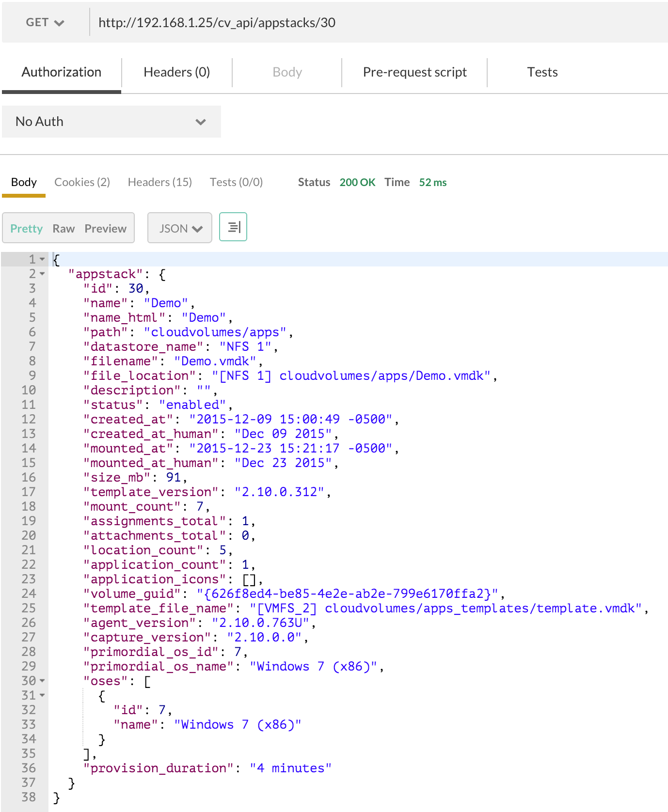Fold the oses item at line 31
The height and width of the screenshot is (812, 668).
pyautogui.click(x=42, y=696)
